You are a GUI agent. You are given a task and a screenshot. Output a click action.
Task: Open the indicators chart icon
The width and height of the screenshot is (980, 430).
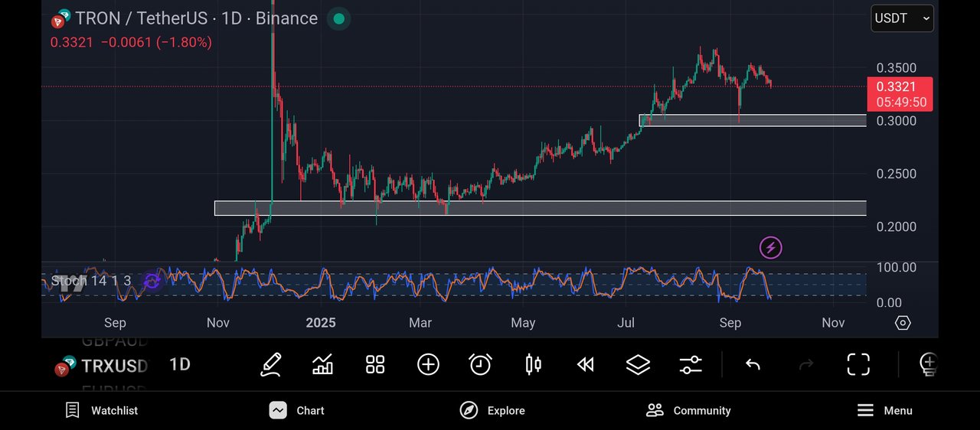coord(323,364)
